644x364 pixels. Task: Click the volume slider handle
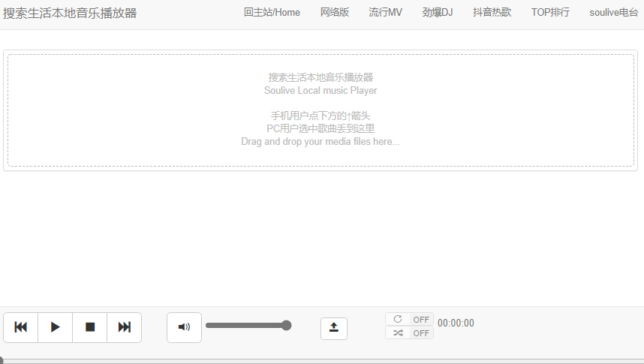point(286,325)
